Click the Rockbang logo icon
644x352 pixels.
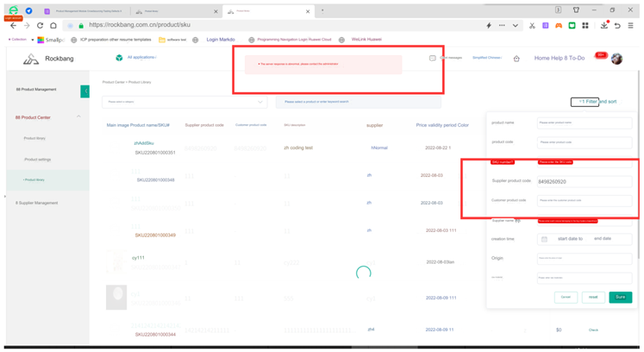tap(31, 60)
